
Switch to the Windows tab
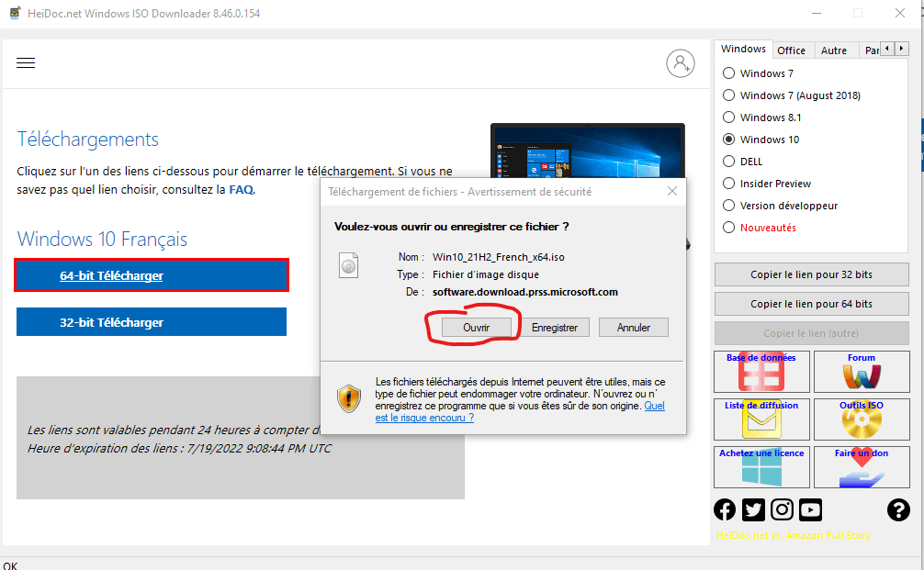[743, 49]
